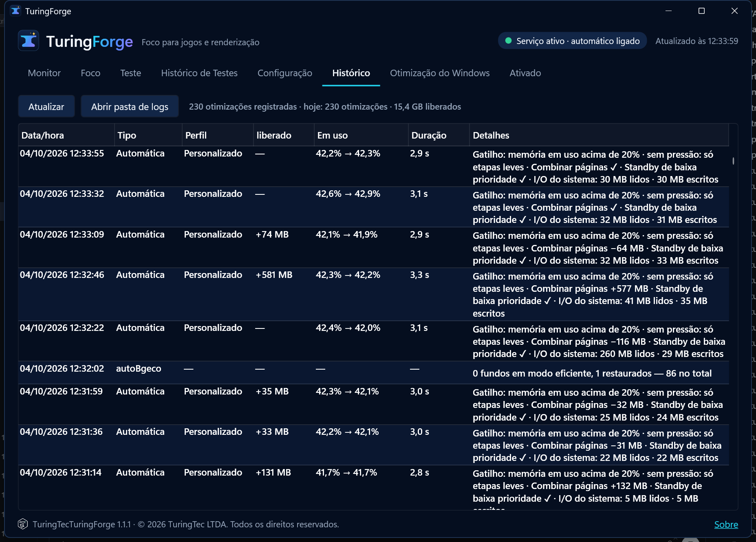
Task: Sort by Perfil column header
Action: [x=218, y=135]
